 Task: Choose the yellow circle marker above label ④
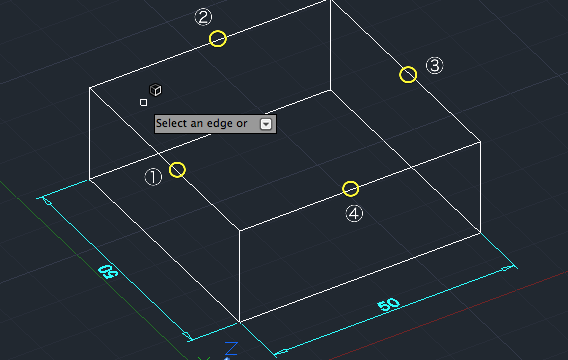(350, 189)
